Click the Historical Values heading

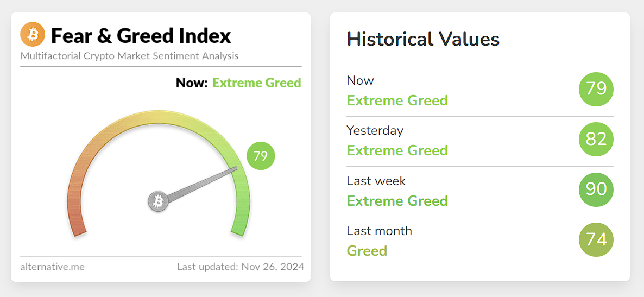click(423, 40)
